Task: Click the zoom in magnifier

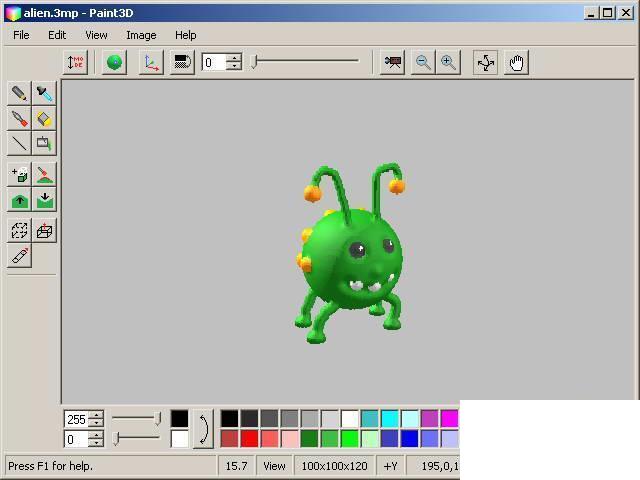Action: [x=448, y=62]
